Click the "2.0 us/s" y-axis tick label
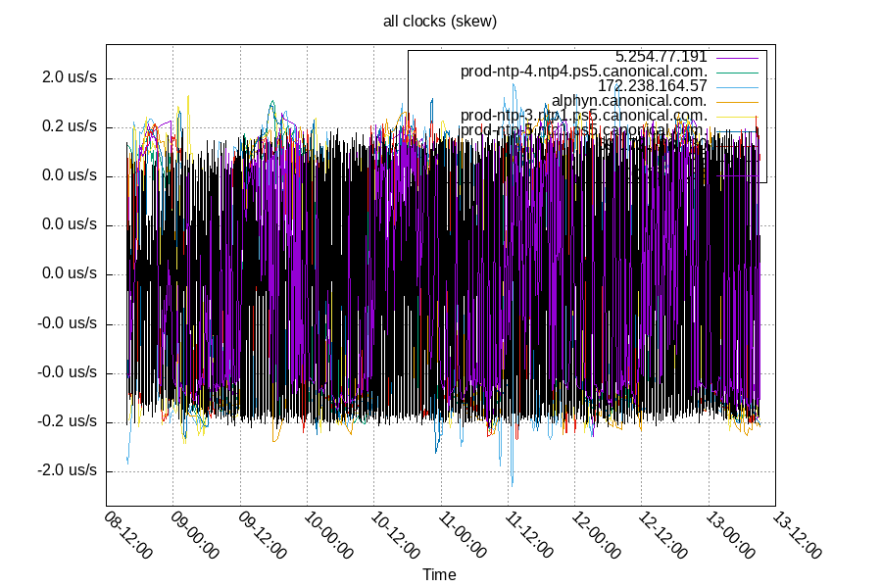Image resolution: width=882 pixels, height=588 pixels. (x=70, y=77)
